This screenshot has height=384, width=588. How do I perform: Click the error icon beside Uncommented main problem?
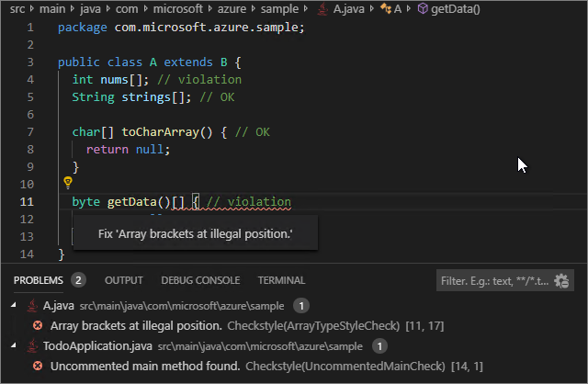pyautogui.click(x=38, y=366)
